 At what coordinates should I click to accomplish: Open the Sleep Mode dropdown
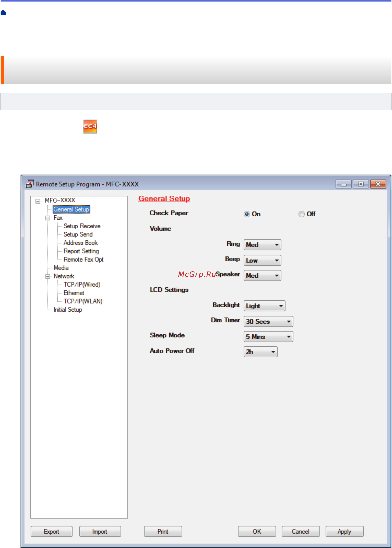coord(268,337)
